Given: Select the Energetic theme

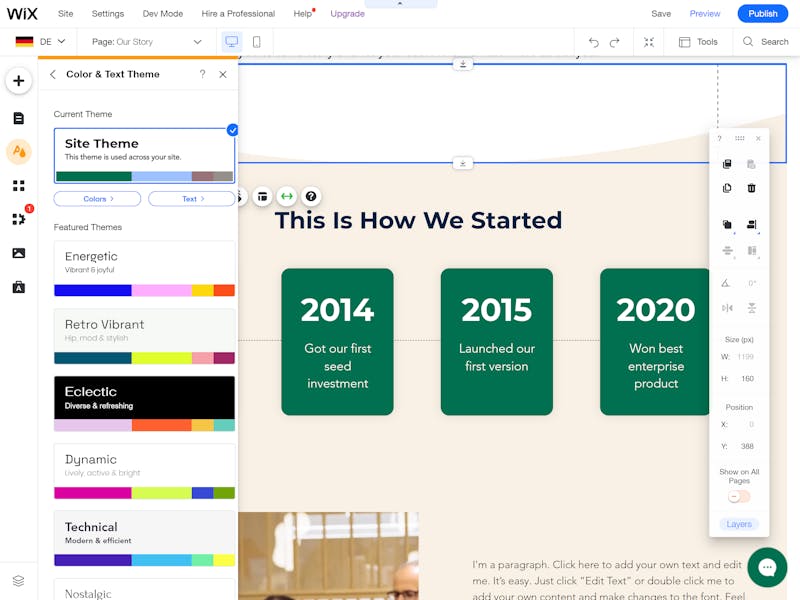Looking at the screenshot, I should 144,269.
